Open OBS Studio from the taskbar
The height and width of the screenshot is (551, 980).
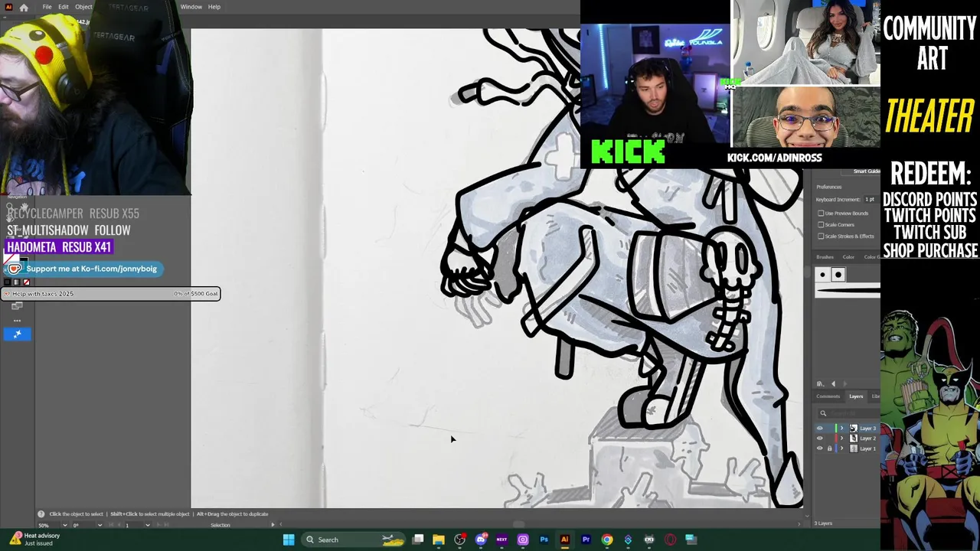coord(459,540)
